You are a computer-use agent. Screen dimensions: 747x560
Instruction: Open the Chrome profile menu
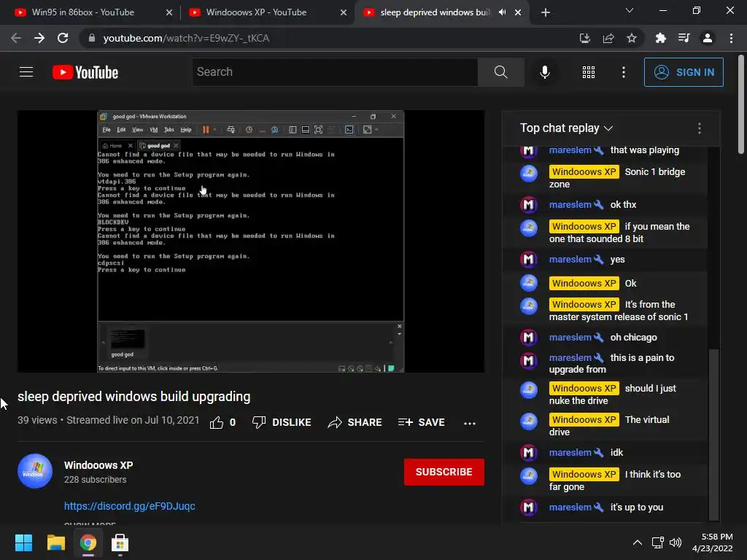point(708,38)
